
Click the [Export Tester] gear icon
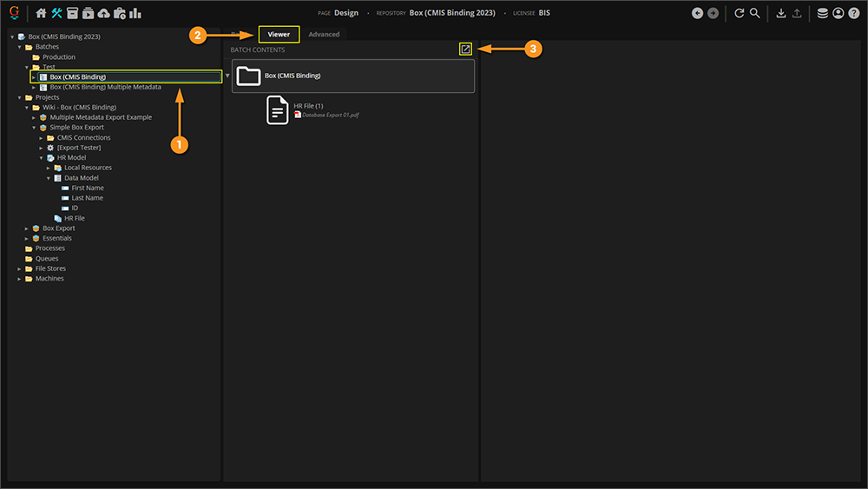[x=50, y=148]
